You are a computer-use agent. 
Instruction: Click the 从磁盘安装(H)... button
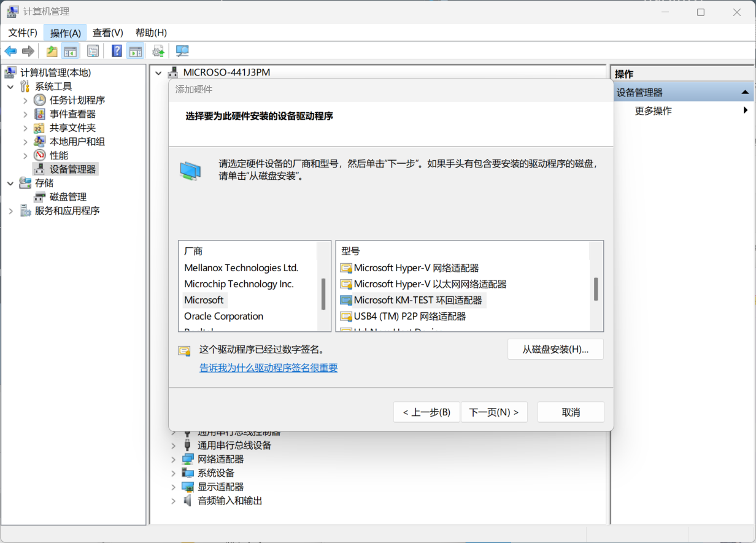pos(555,349)
